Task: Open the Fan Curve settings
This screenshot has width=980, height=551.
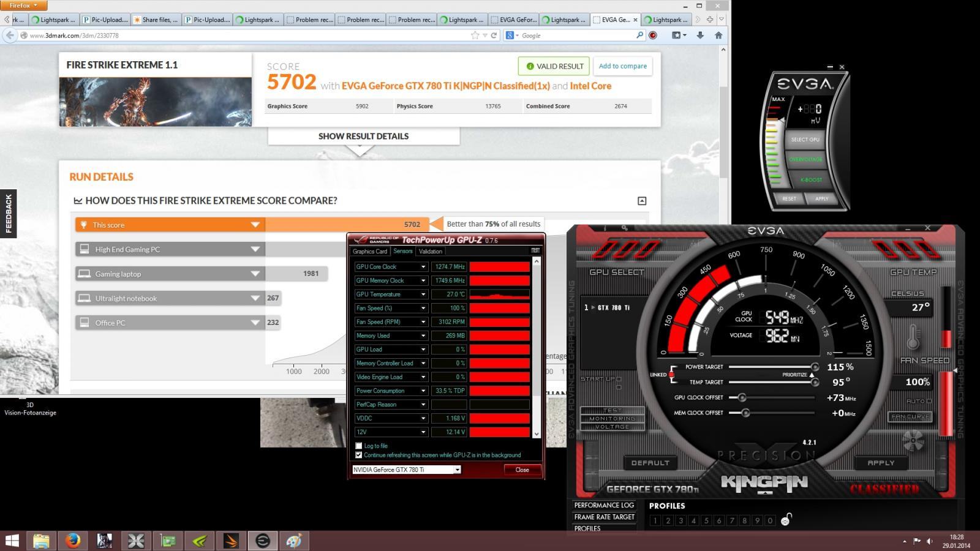Action: 910,417
